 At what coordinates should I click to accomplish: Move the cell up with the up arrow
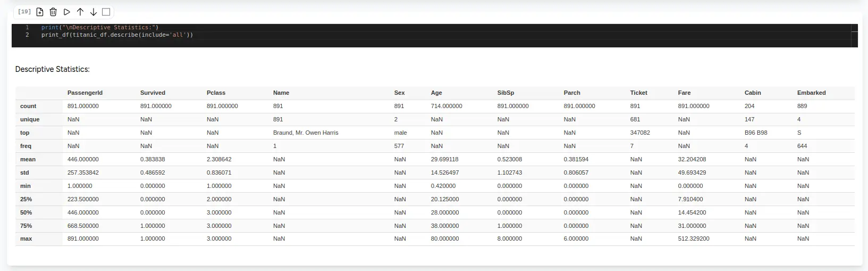pyautogui.click(x=80, y=12)
